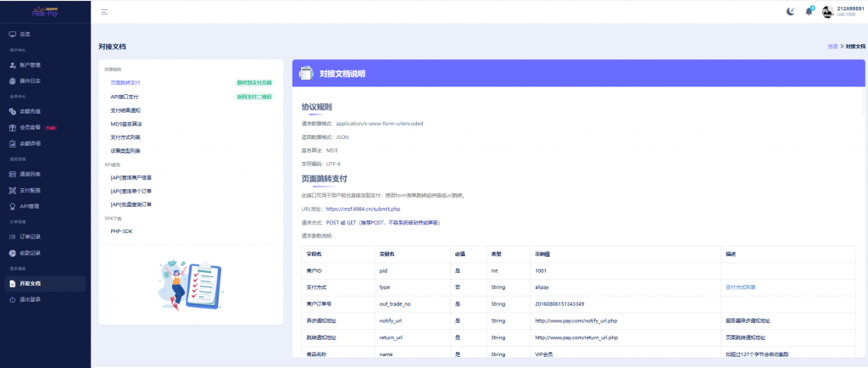Open the 总览 dashboard icon in sidebar
Image resolution: width=868 pixels, height=368 pixels.
[x=13, y=34]
